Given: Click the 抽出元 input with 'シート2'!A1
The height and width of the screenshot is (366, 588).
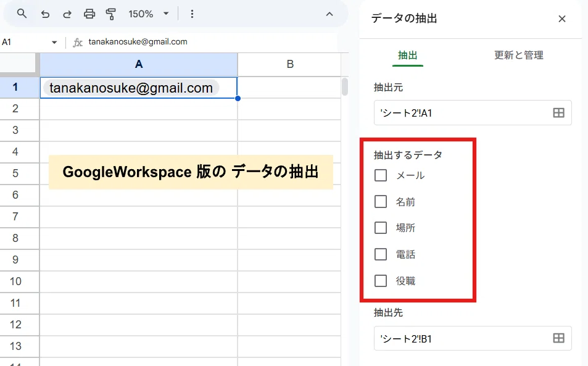Looking at the screenshot, I should pos(473,112).
